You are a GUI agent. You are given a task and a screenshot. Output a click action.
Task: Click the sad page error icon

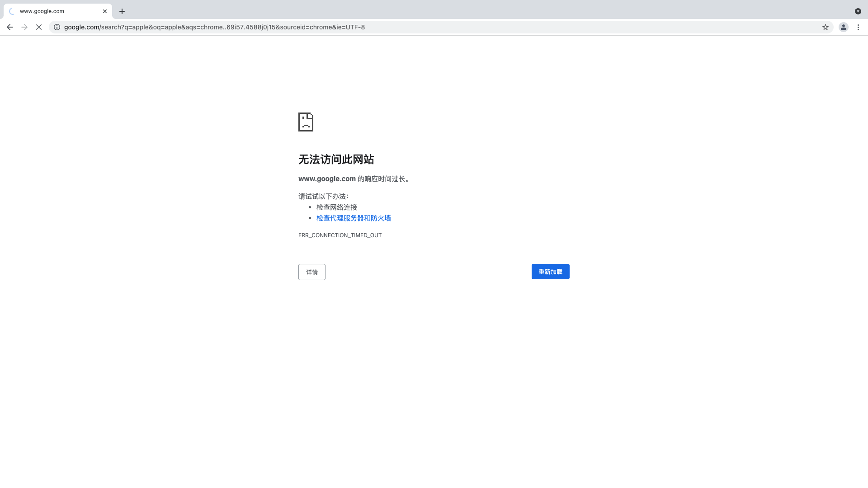pos(306,122)
